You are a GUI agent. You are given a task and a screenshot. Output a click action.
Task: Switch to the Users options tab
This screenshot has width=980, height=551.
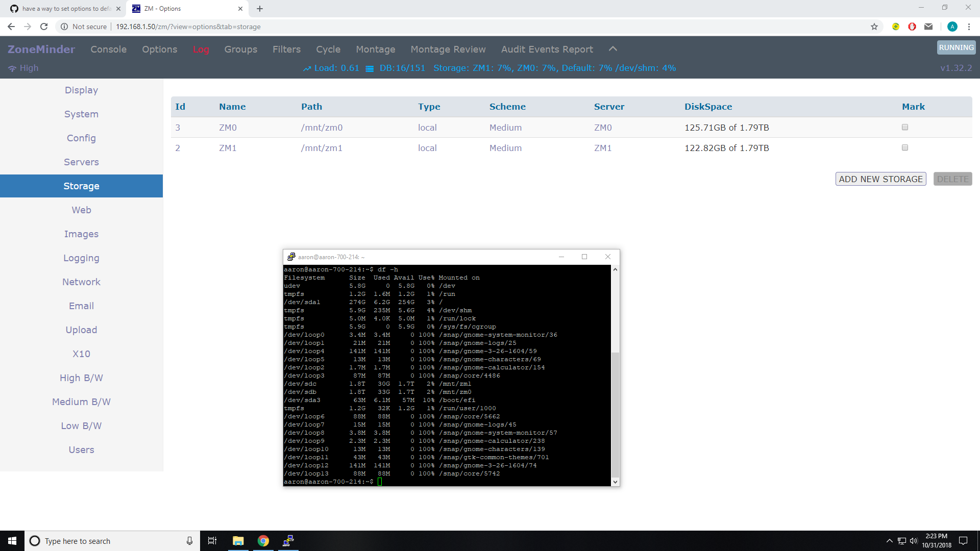point(81,449)
